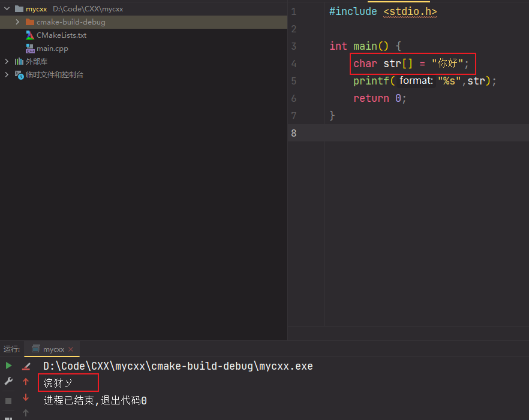Expand the 临时文件和控制台 node
This screenshot has height=420, width=529.
coord(7,74)
